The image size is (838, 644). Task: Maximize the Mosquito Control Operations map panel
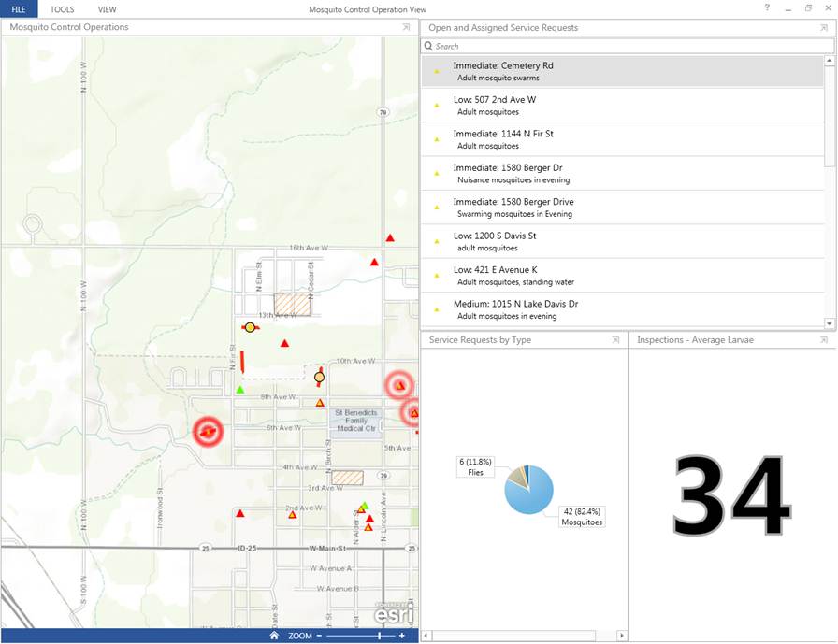406,27
